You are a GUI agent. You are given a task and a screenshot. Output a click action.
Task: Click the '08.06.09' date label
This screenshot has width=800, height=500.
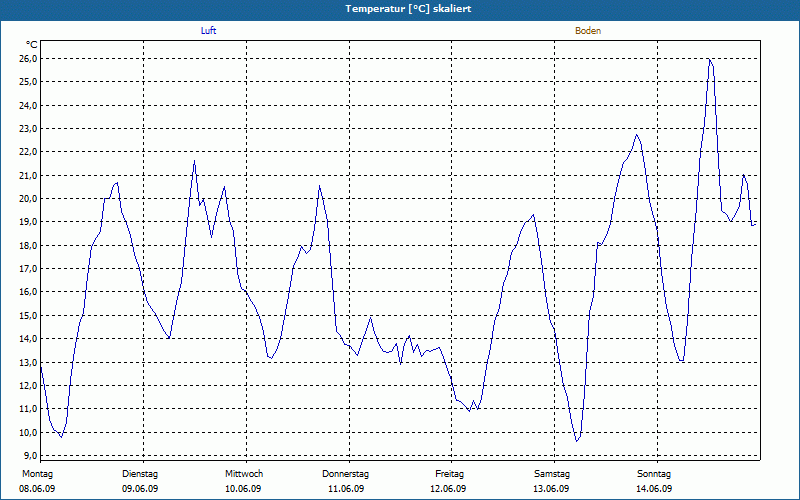tap(37, 489)
